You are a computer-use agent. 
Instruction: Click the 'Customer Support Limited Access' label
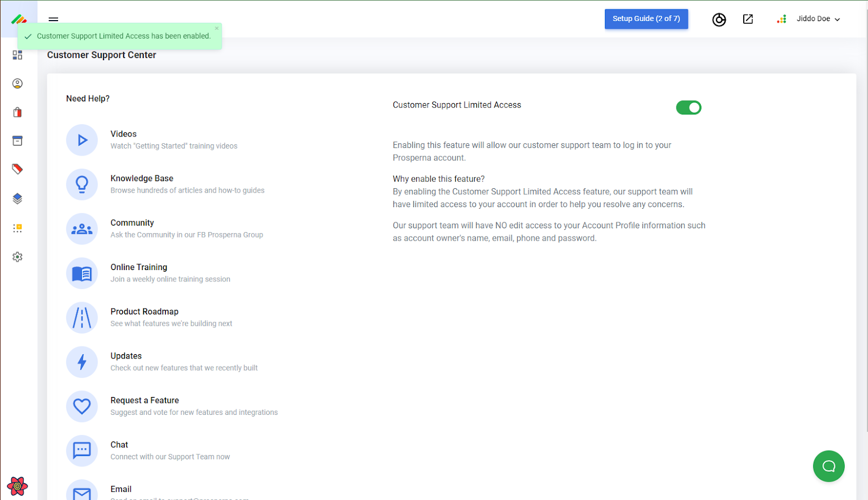(457, 105)
